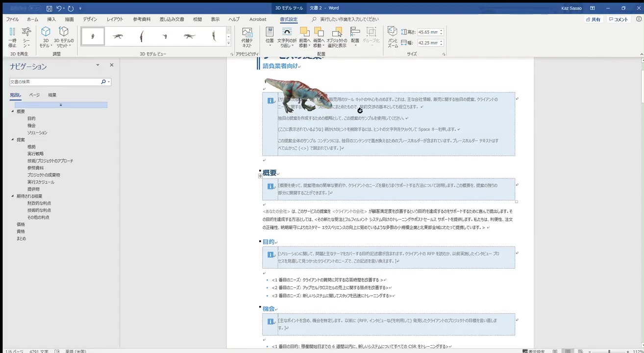The image size is (644, 353).
Task: Click the コメント button
Action: tap(618, 20)
